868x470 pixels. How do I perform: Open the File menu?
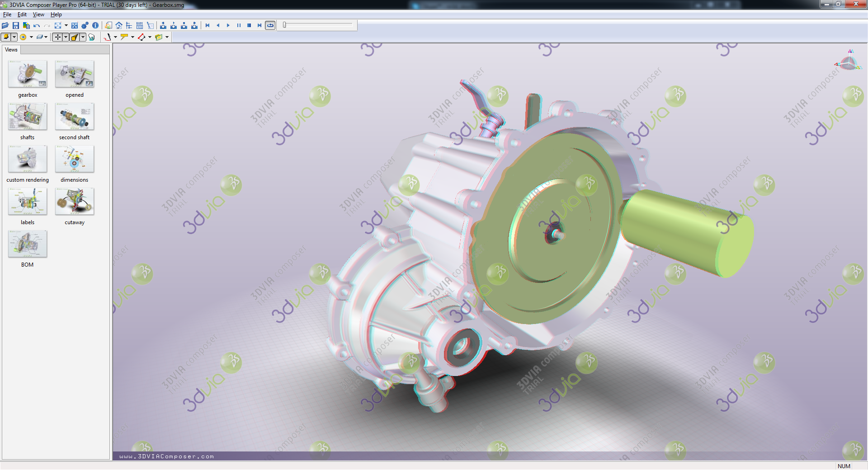(x=7, y=14)
